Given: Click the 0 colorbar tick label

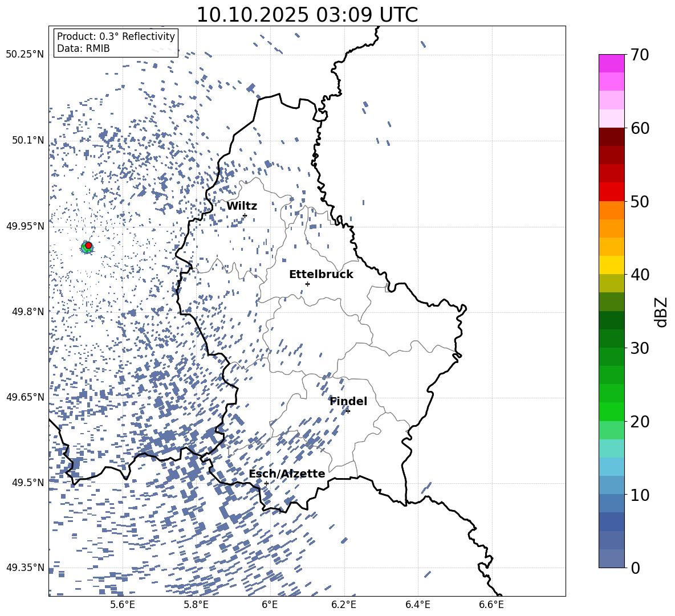Looking at the screenshot, I should [635, 568].
